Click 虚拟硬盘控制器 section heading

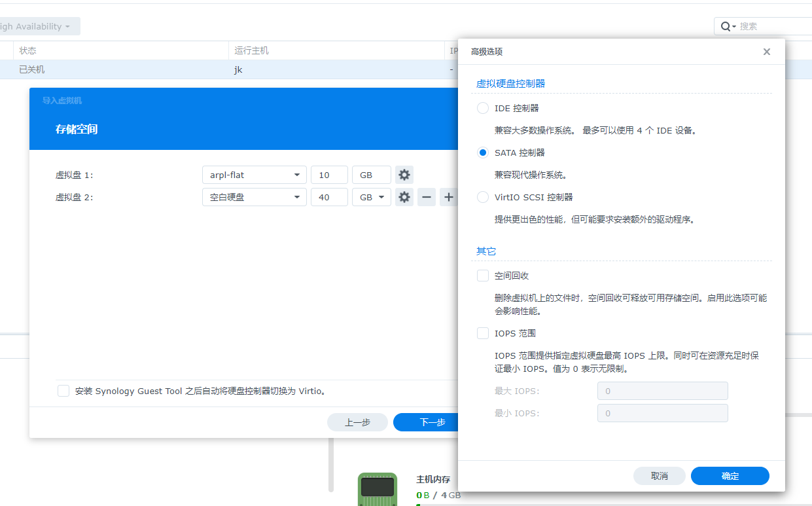point(510,83)
